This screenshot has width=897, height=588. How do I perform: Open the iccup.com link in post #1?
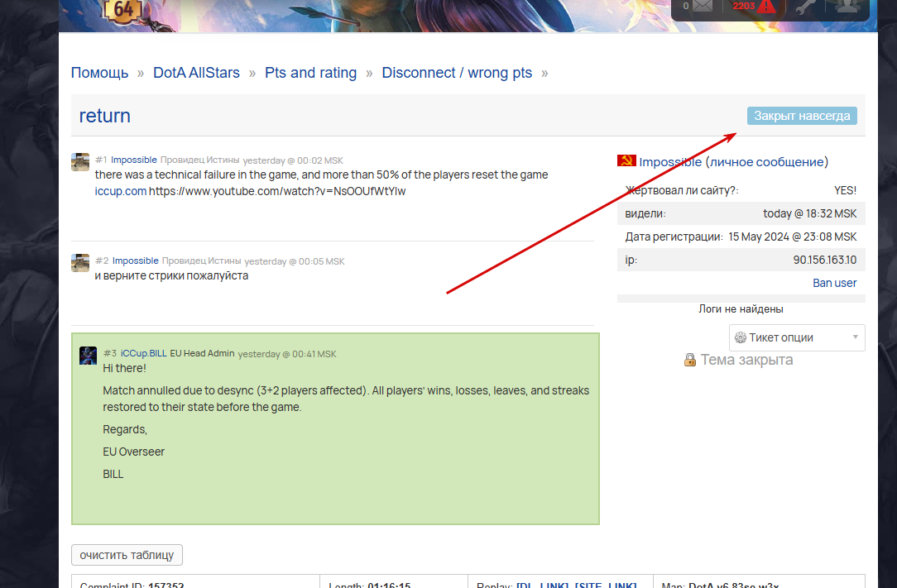point(121,191)
